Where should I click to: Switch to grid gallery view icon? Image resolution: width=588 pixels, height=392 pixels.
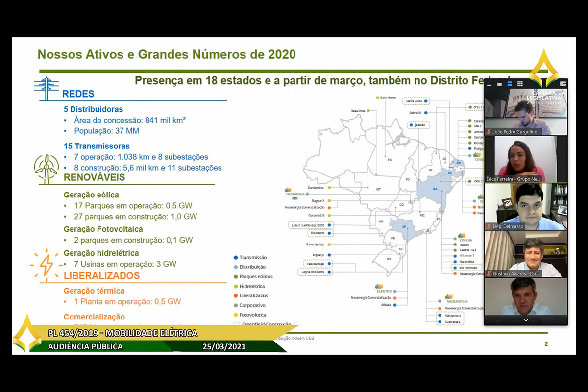[x=520, y=84]
